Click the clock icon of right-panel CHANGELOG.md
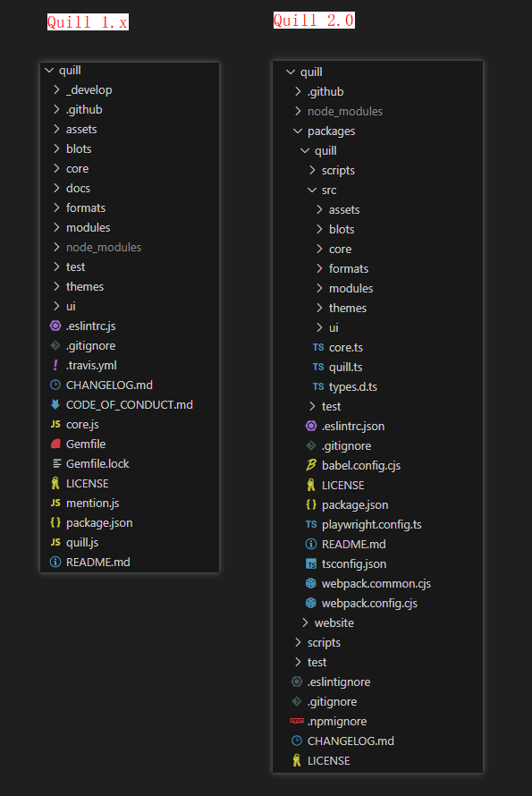The width and height of the screenshot is (532, 796). point(297,741)
